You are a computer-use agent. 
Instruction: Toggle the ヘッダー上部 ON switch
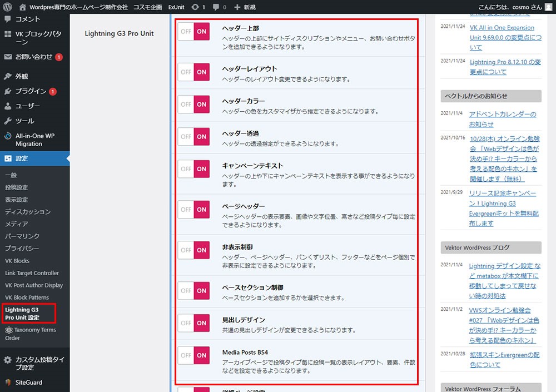[193, 32]
